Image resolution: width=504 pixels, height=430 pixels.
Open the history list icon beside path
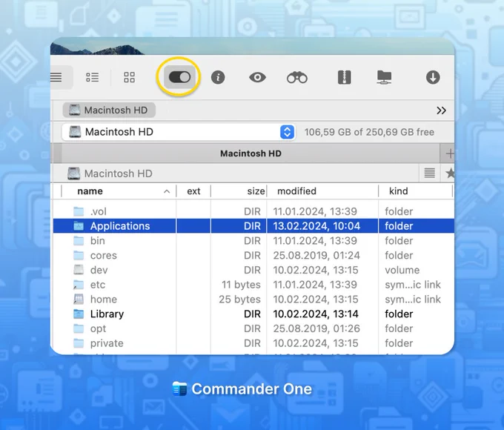pyautogui.click(x=429, y=173)
